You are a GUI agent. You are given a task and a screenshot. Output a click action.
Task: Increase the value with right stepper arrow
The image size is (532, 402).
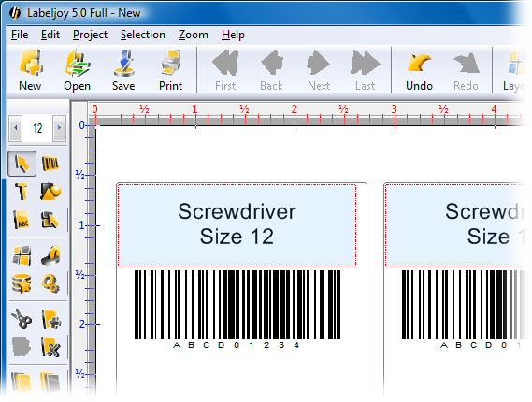(x=60, y=128)
